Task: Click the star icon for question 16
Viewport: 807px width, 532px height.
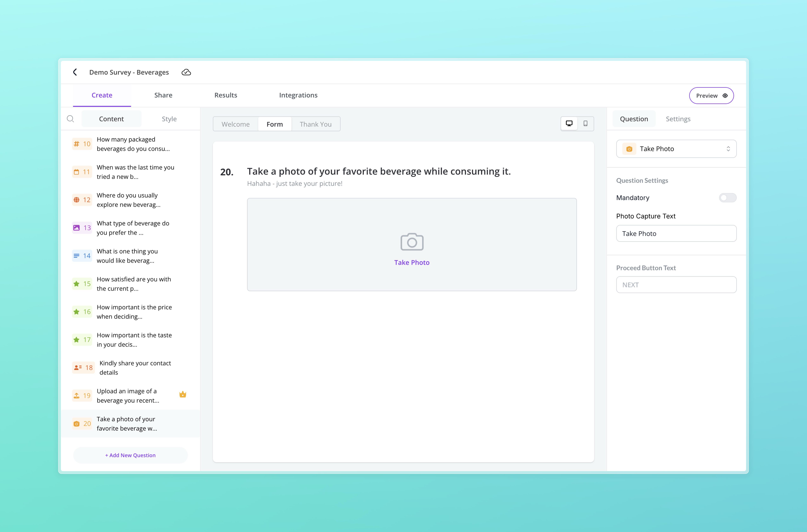Action: (x=76, y=311)
